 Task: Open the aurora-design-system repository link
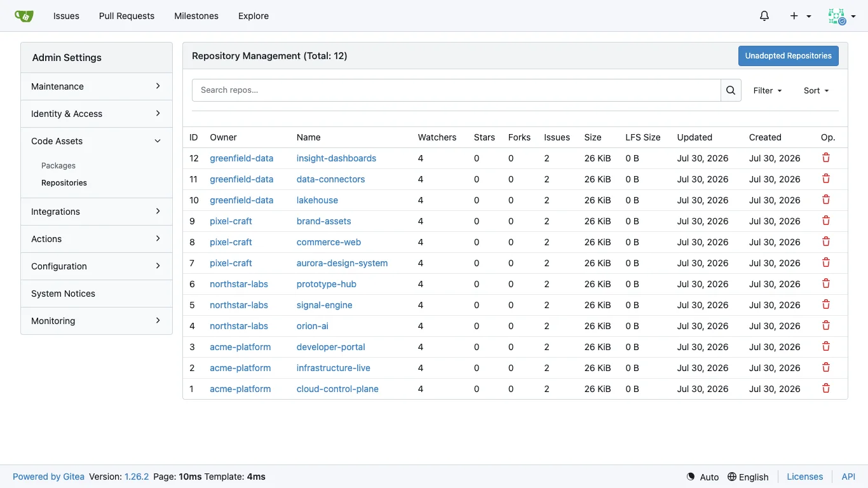click(x=342, y=263)
